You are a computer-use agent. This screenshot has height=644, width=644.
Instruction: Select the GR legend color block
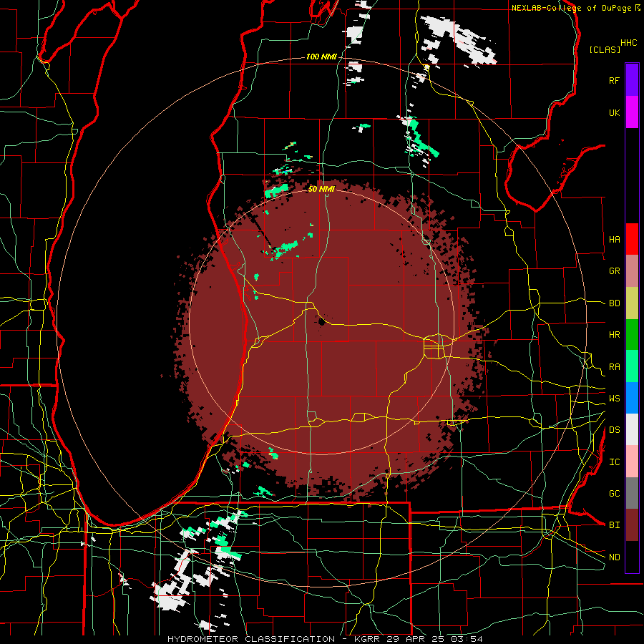tap(632, 271)
